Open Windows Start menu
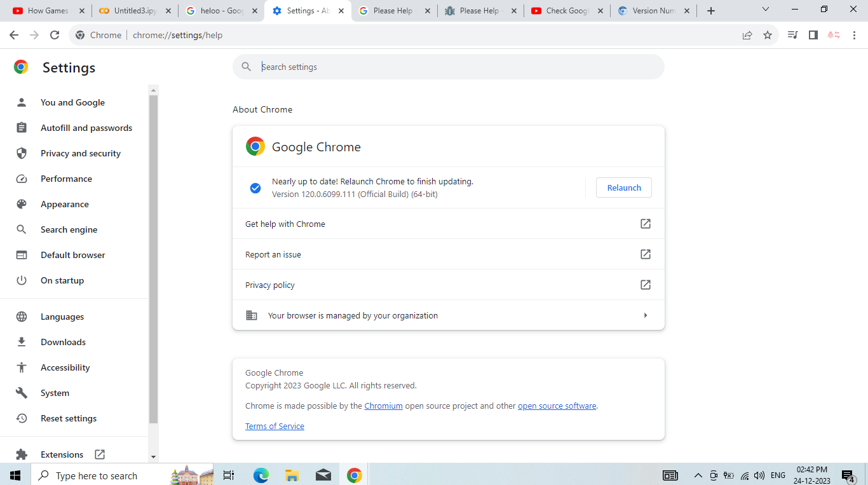This screenshot has height=485, width=868. (x=15, y=475)
